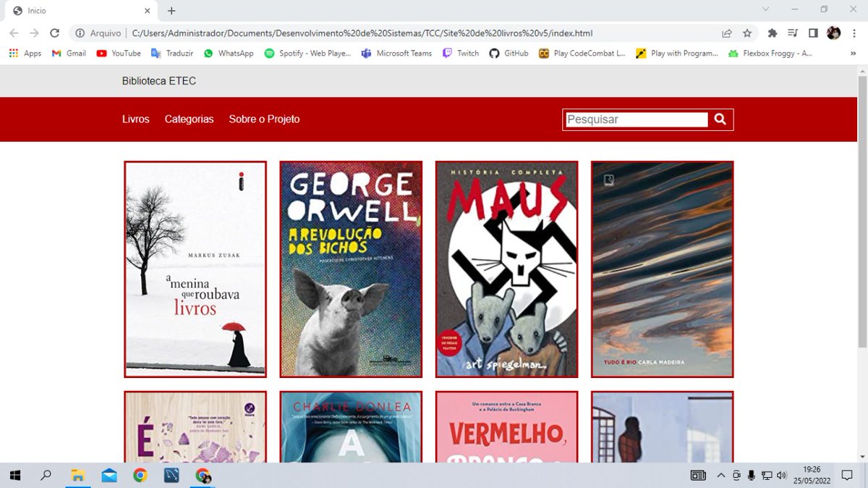Open the WhatsApp bookmark shortcut
The image size is (868, 488).
click(x=229, y=53)
